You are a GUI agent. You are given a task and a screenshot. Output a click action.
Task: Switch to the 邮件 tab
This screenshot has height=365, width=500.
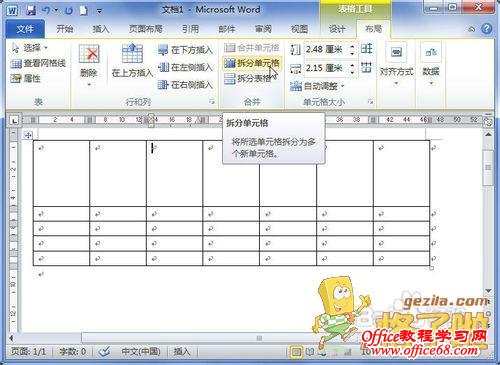coord(227,29)
